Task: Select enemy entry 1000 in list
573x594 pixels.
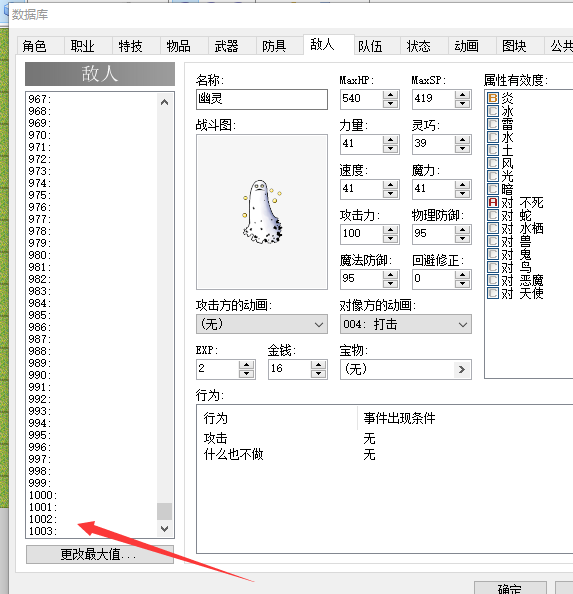Action: click(91, 495)
